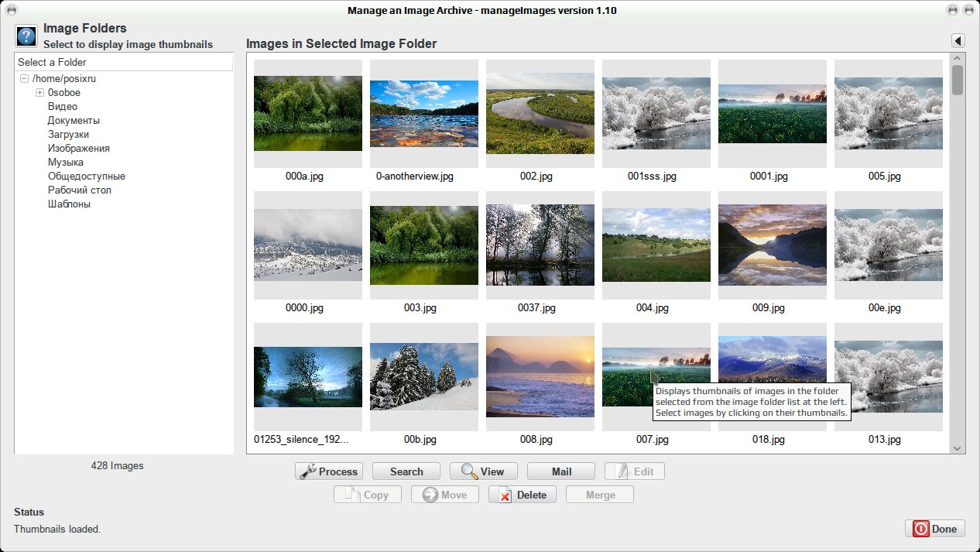
Task: Select the Видео folder
Action: pyautogui.click(x=63, y=107)
